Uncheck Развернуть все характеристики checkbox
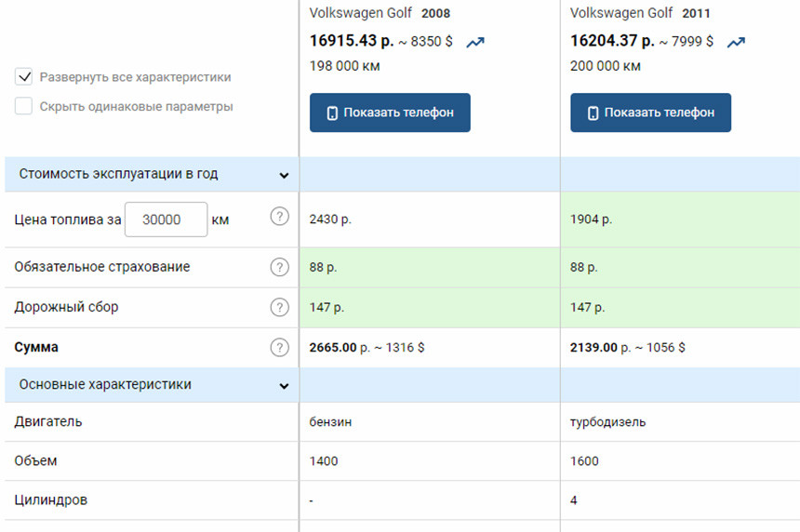The image size is (800, 532). tap(23, 77)
